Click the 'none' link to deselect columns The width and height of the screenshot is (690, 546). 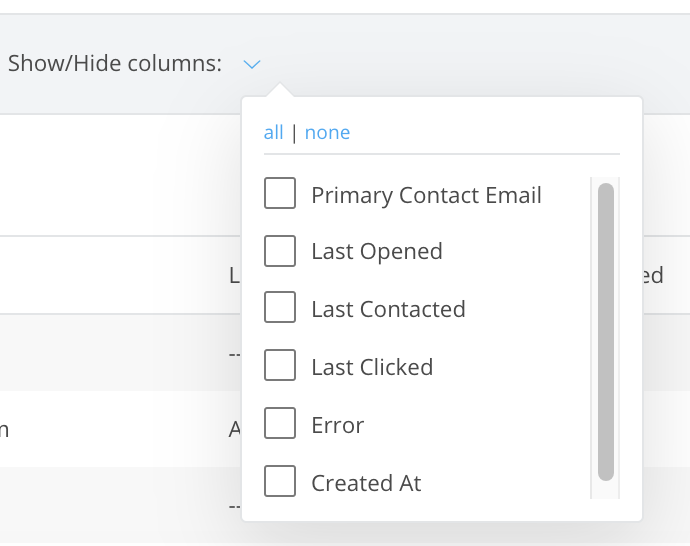point(327,133)
